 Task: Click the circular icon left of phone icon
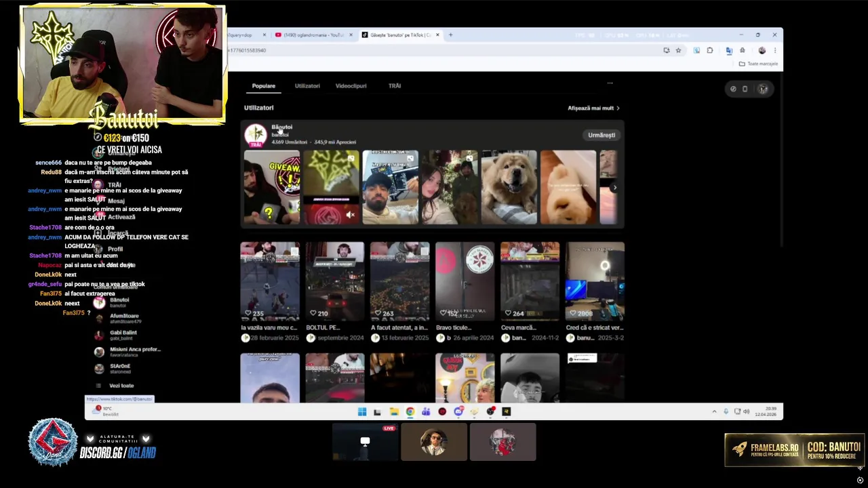pyautogui.click(x=733, y=89)
